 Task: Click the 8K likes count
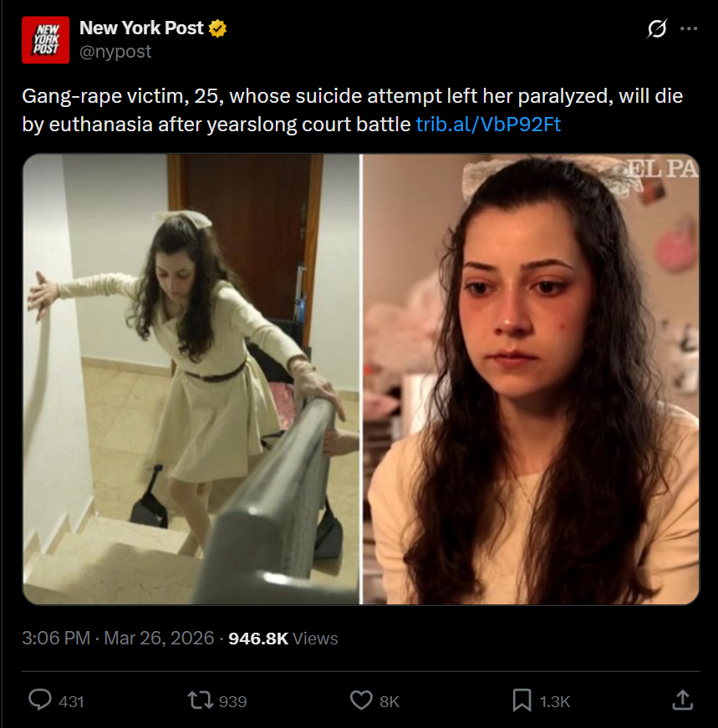[390, 701]
